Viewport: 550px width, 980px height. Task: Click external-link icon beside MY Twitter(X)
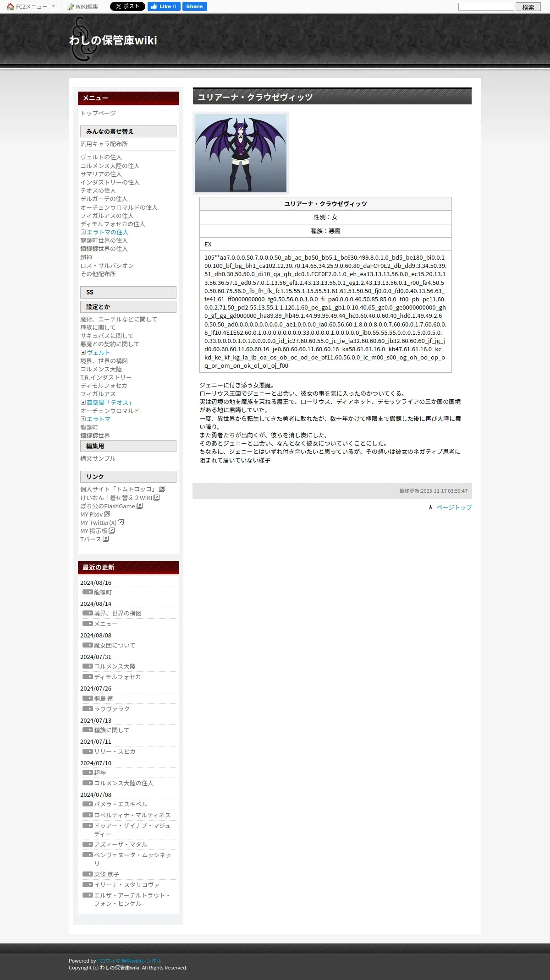pyautogui.click(x=121, y=523)
